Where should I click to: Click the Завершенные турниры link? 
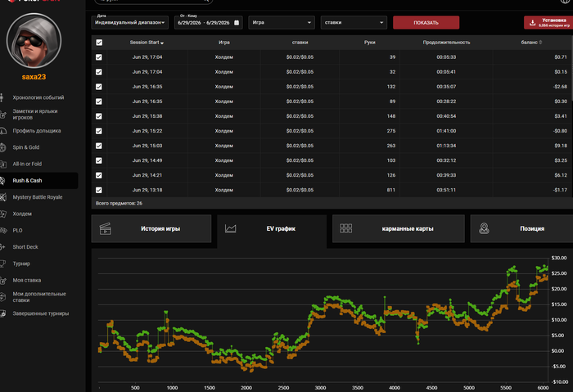pyautogui.click(x=41, y=313)
